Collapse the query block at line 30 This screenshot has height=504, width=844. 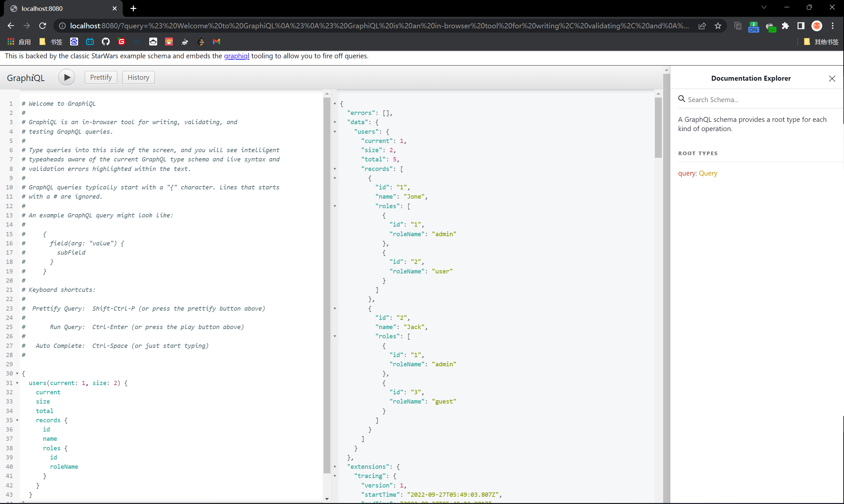click(17, 374)
